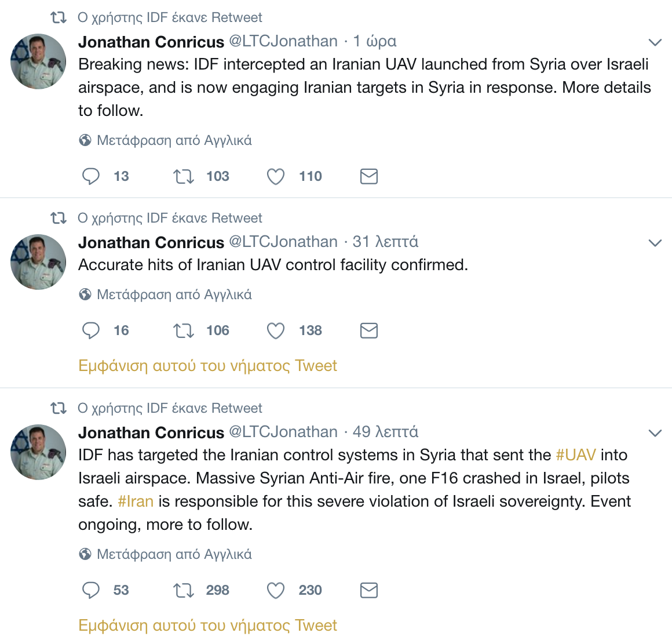Translate the Breaking news tweet from English
This screenshot has height=640, width=672.
tap(174, 140)
